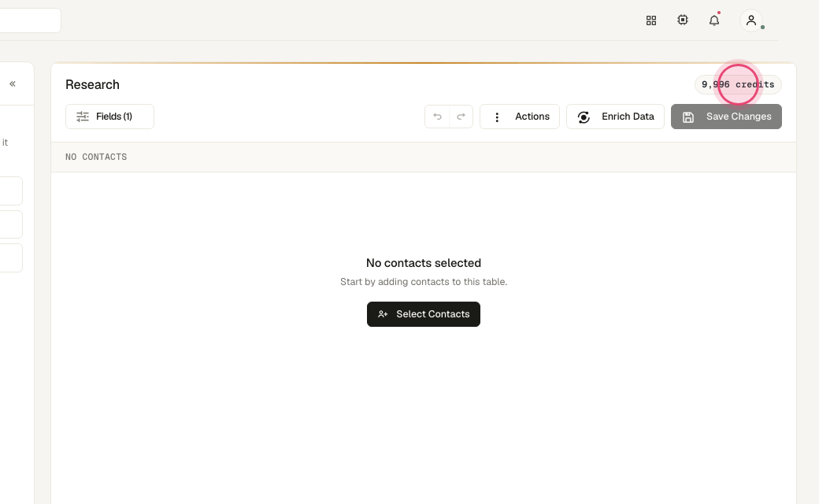Screen dimensions: 819x504
Task: Collapse the sidebar with double chevron
Action: 13,83
